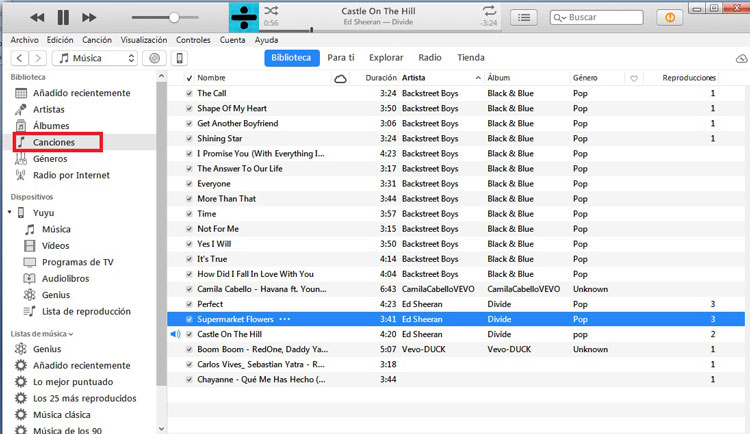Collapse the Yuyu device tree
Screen dimensions: 750x434
coord(10,212)
